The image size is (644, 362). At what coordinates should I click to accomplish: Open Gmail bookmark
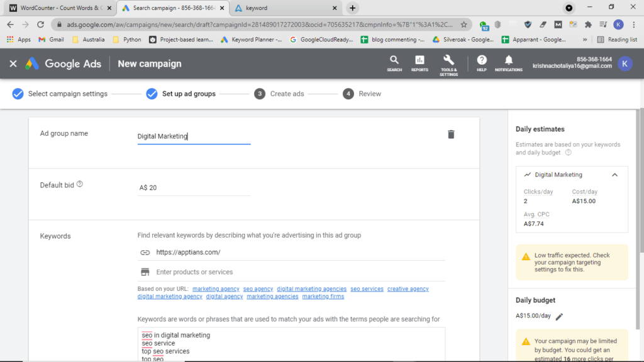click(x=52, y=40)
